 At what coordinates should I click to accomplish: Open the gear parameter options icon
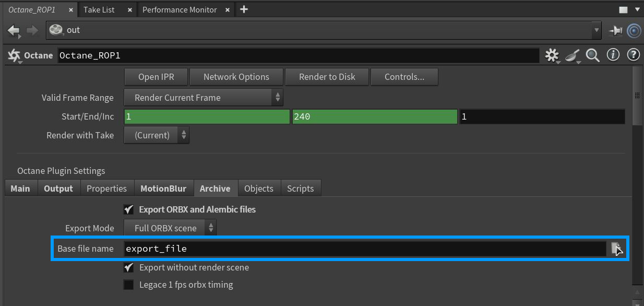[552, 55]
